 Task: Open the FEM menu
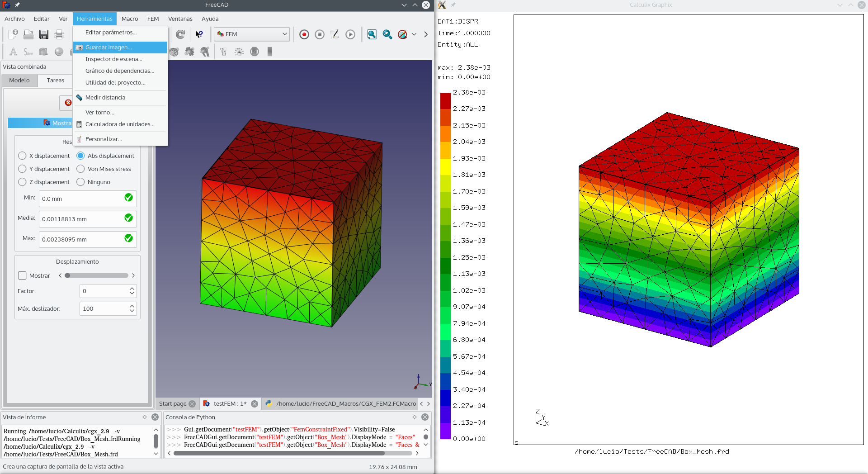coord(153,19)
